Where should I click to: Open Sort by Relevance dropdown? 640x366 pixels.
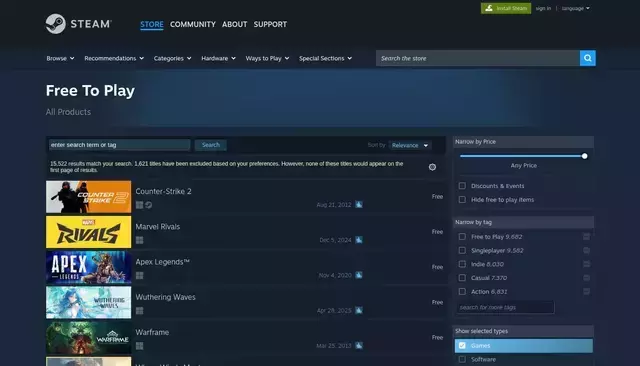point(410,145)
